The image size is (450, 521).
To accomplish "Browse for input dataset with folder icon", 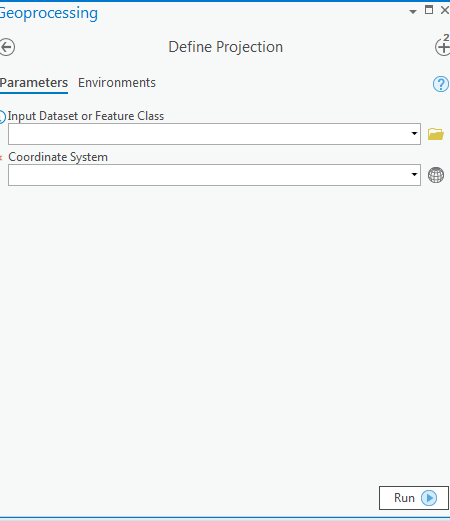I will point(436,134).
